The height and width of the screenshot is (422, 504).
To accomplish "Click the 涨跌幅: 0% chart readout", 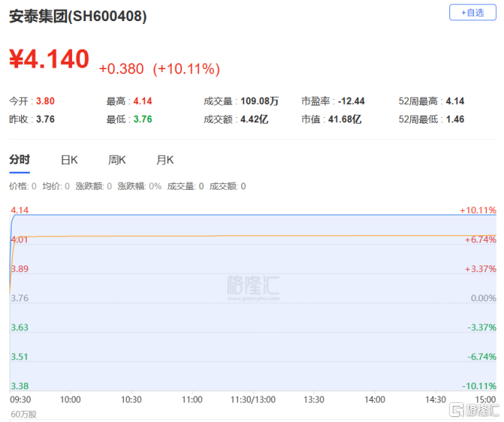I will point(140,186).
